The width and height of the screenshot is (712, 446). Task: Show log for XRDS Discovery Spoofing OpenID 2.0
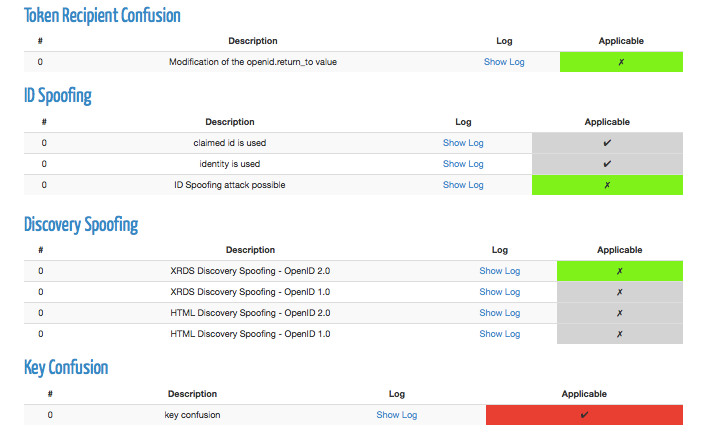tap(499, 271)
